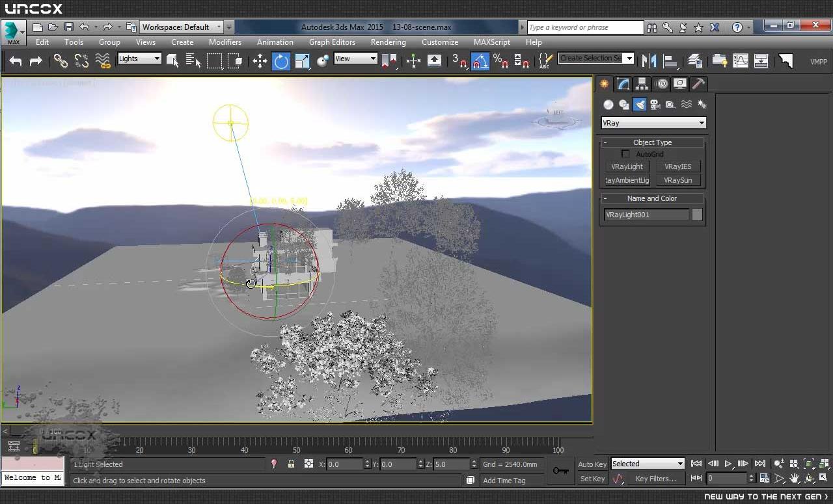Viewport: 833px width, 504px height.
Task: Activate the Pan View tool
Action: [795, 479]
